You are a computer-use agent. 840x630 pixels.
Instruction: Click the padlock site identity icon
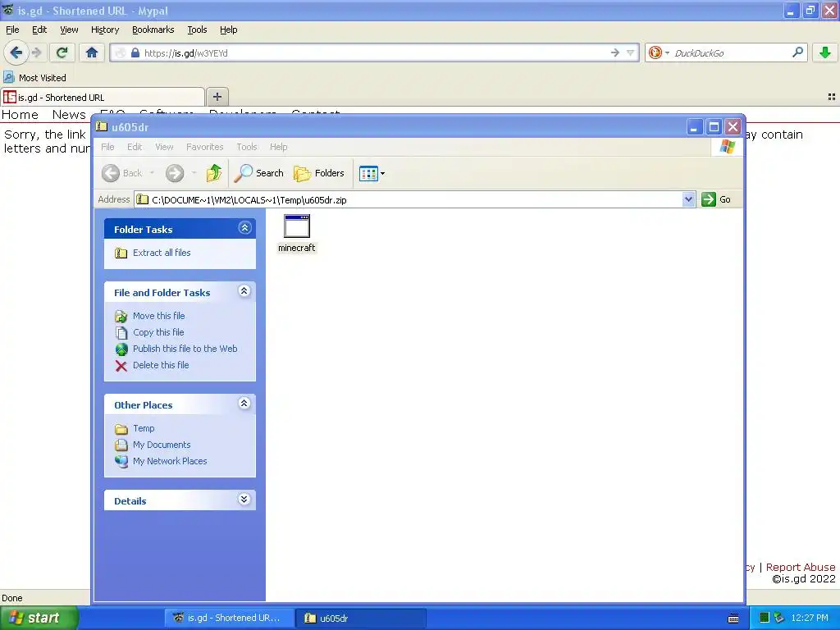[135, 53]
